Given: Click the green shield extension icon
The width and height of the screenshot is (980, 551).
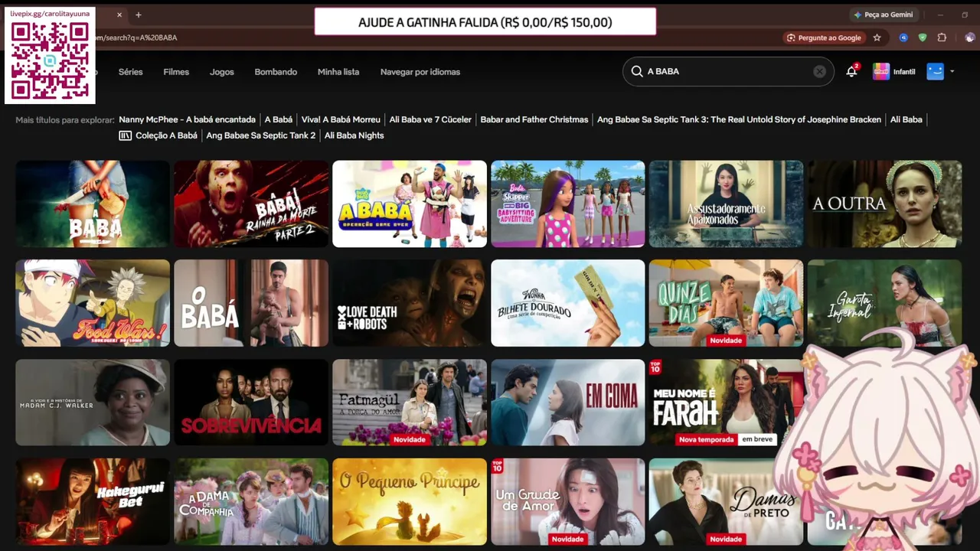Looking at the screenshot, I should tap(923, 37).
